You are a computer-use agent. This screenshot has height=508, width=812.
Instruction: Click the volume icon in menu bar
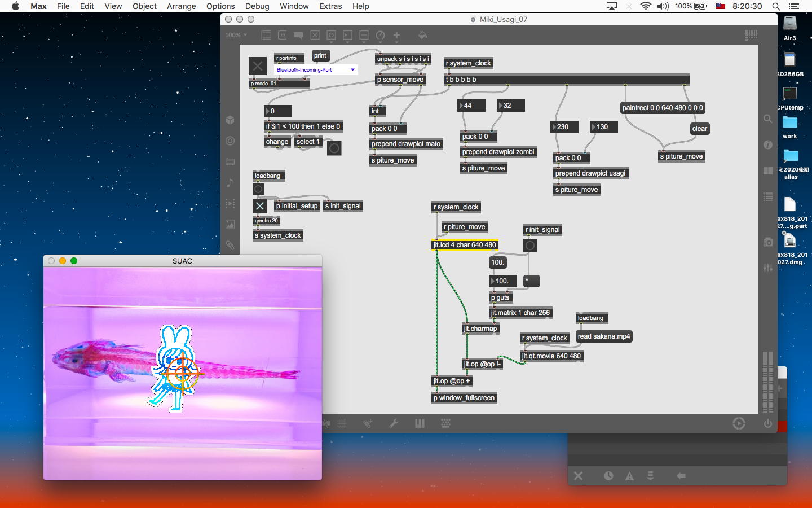point(663,6)
